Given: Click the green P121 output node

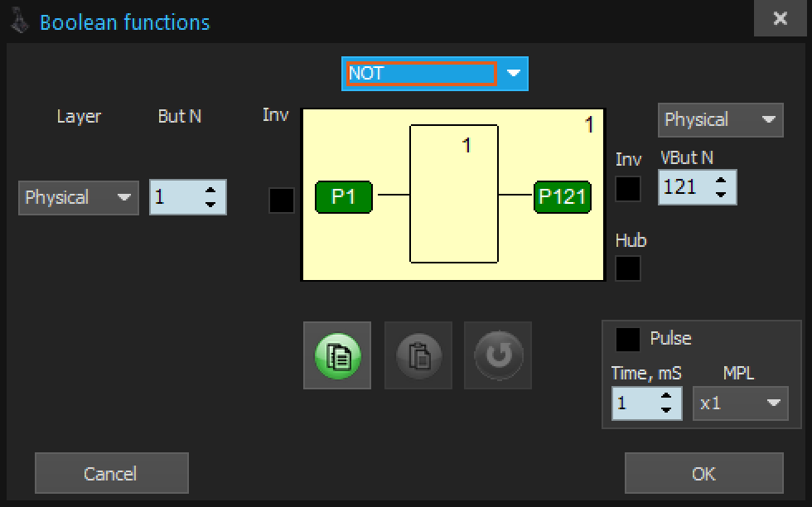Looking at the screenshot, I should [x=563, y=197].
